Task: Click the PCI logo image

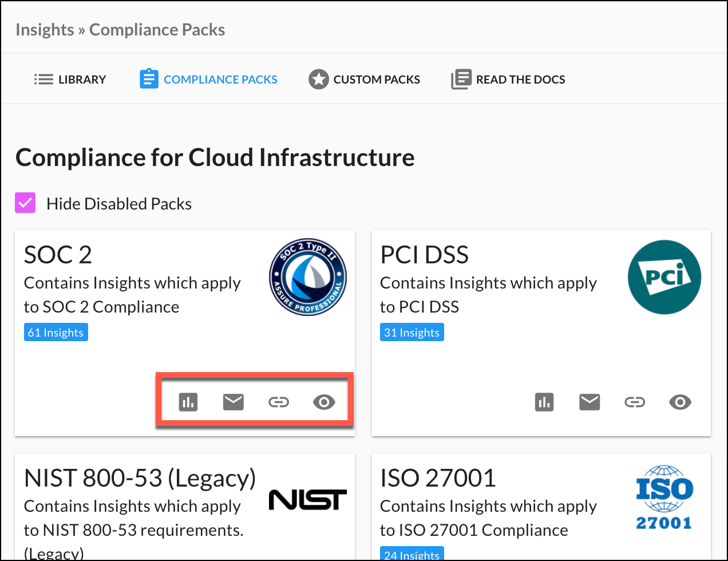Action: [664, 277]
